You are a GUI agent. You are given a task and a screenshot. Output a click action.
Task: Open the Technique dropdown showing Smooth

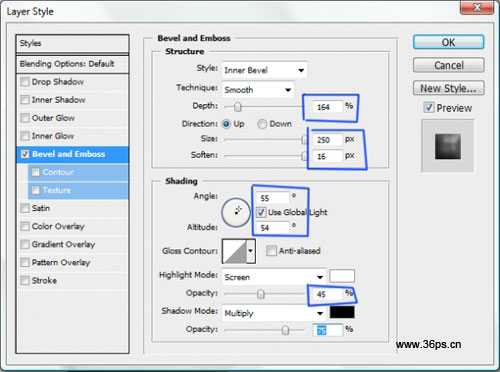pyautogui.click(x=258, y=90)
